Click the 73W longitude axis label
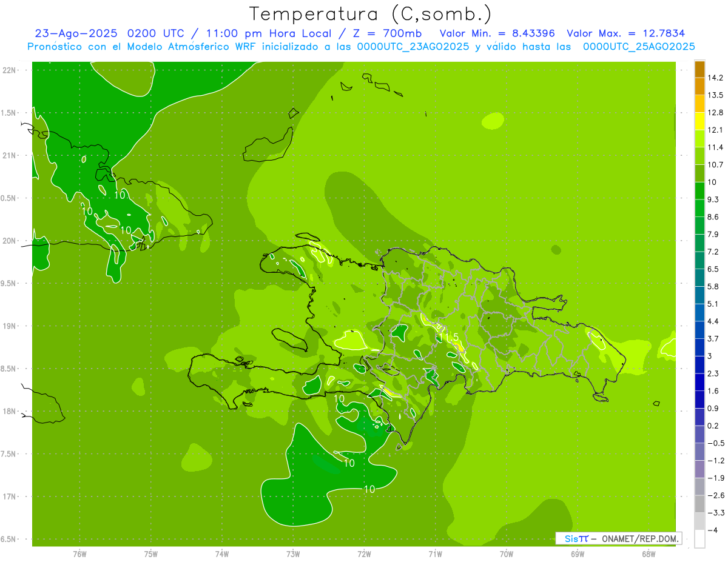Viewport: 728px width, 562px height. [293, 554]
